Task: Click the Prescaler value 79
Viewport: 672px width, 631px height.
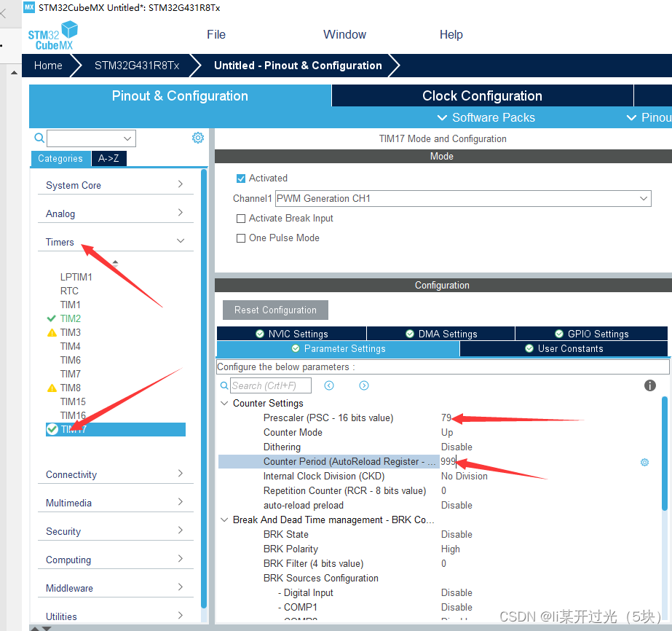Action: click(x=446, y=418)
